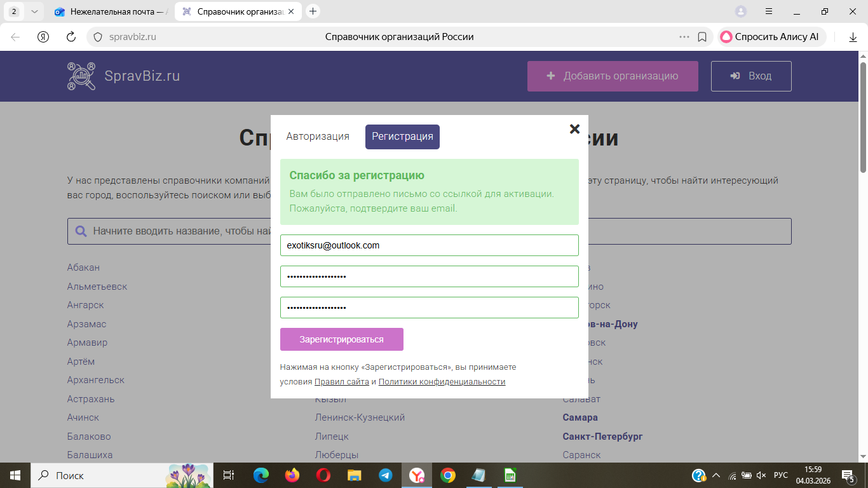Open the notification center icon

(848, 475)
